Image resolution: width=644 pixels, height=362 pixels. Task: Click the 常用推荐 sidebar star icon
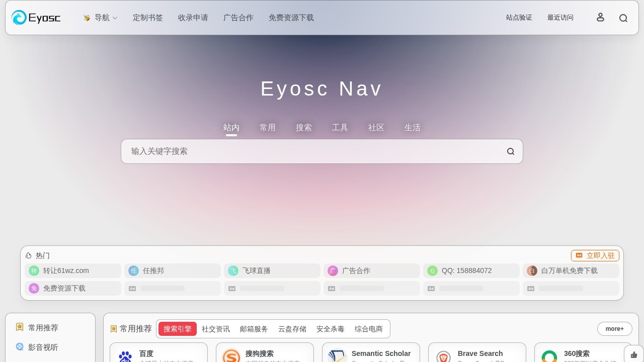click(20, 327)
